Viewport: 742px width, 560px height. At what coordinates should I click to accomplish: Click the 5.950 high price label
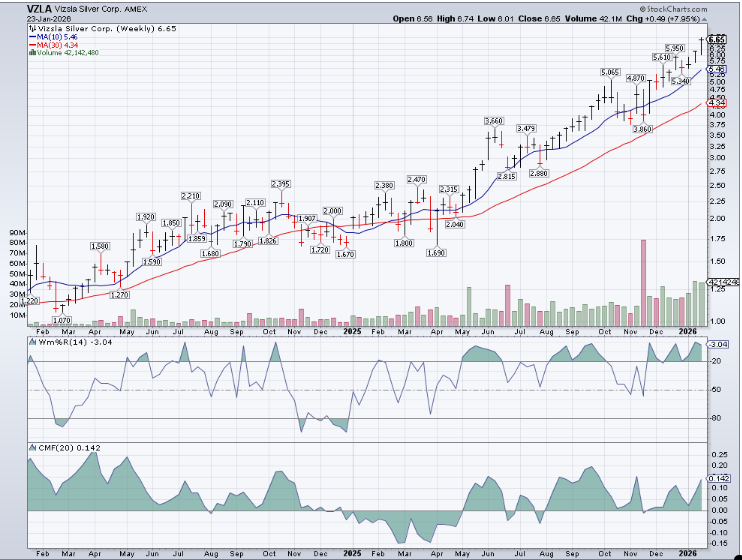(x=675, y=48)
